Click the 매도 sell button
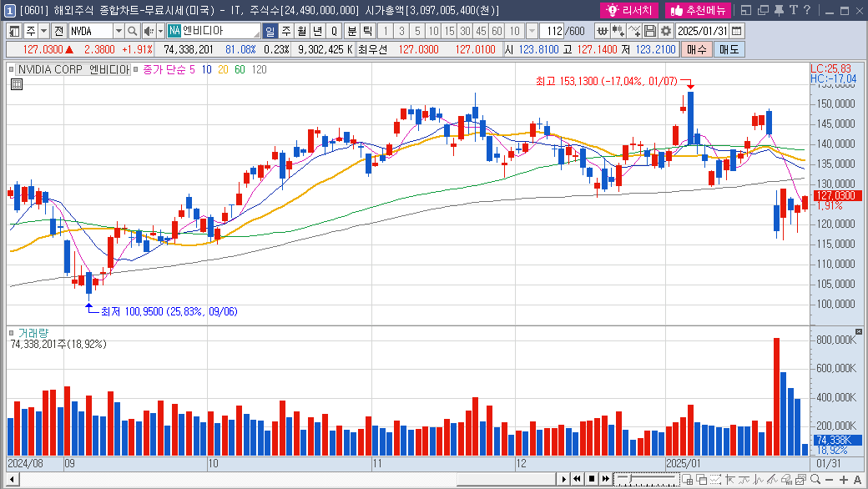Image resolution: width=868 pixels, height=489 pixels. coord(729,50)
